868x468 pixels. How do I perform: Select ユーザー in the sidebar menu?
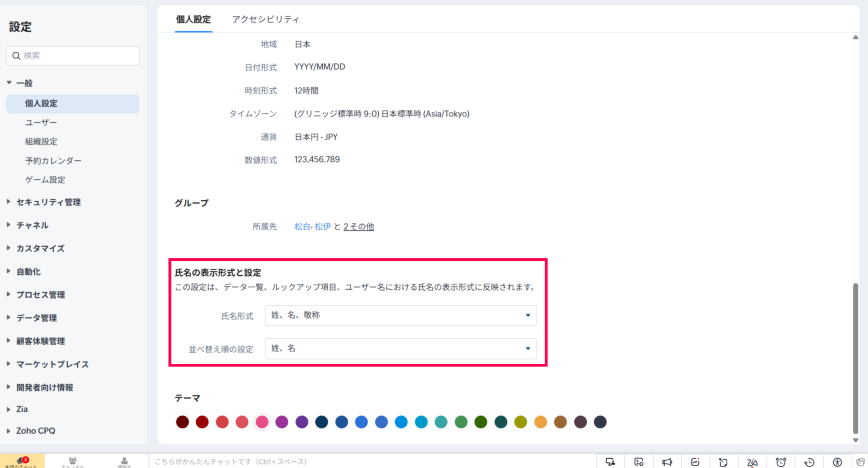pos(41,122)
